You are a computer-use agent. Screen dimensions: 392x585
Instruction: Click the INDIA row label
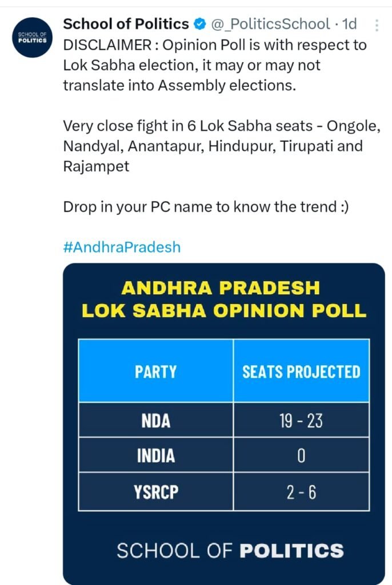coord(155,456)
